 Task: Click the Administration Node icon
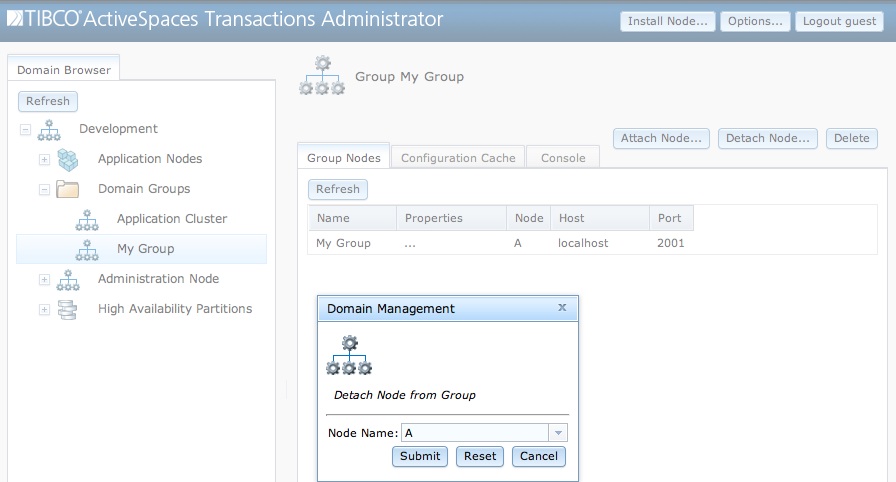(x=68, y=280)
